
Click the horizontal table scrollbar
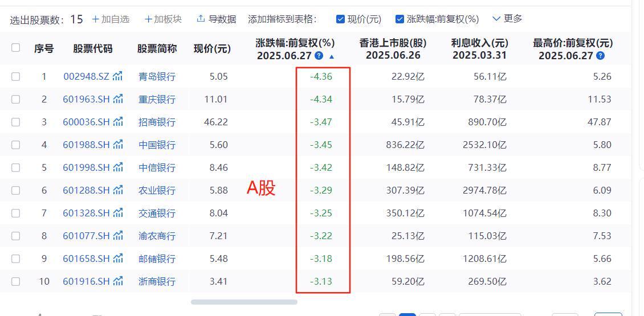(x=244, y=302)
